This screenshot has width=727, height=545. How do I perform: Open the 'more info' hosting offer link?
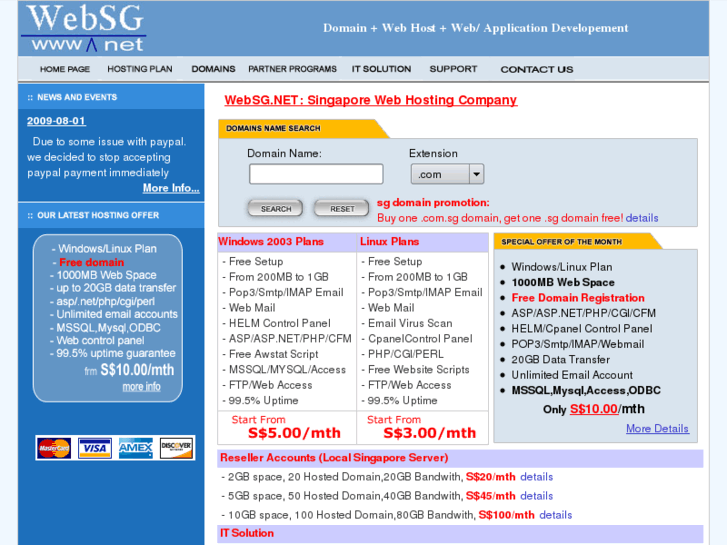[x=141, y=387]
